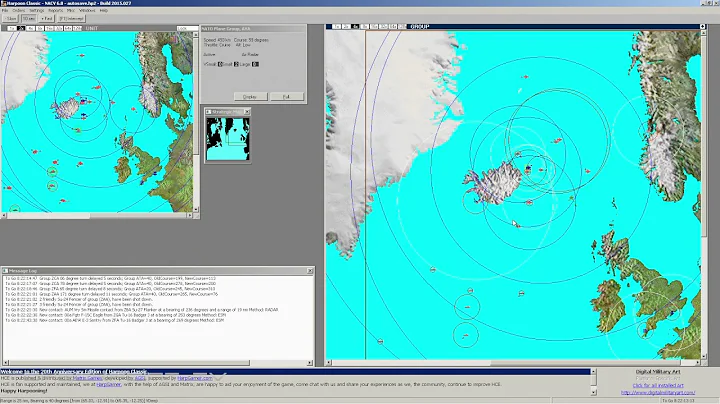Close the Message Log window
The width and height of the screenshot is (720, 404).
point(310,271)
